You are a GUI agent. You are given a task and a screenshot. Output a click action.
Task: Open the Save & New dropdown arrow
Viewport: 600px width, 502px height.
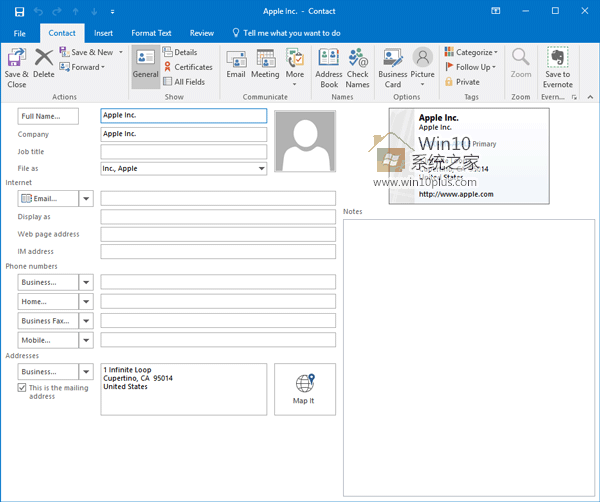click(121, 52)
